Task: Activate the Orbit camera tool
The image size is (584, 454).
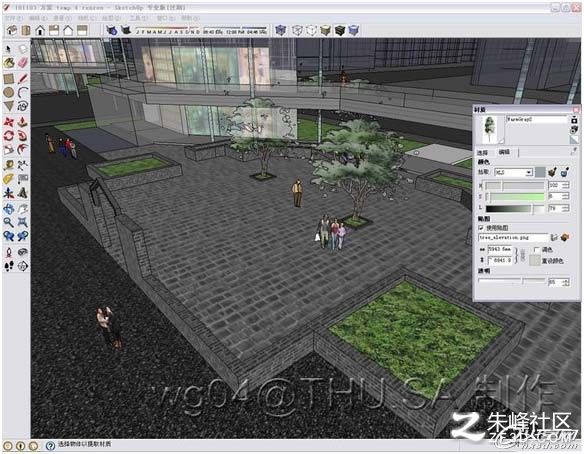Action: [9, 209]
